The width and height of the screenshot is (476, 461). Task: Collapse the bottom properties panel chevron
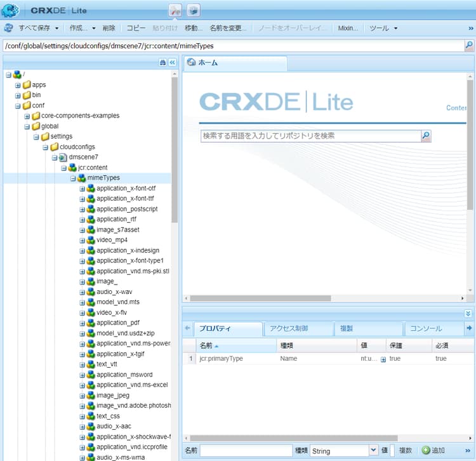click(x=468, y=314)
